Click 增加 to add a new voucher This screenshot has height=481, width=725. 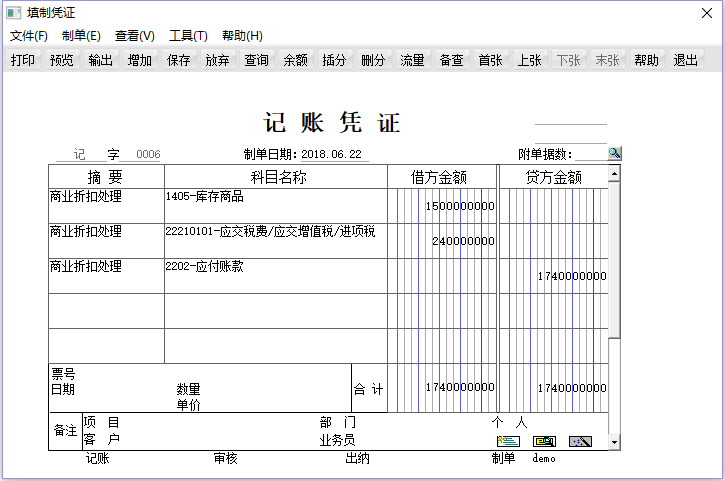140,60
